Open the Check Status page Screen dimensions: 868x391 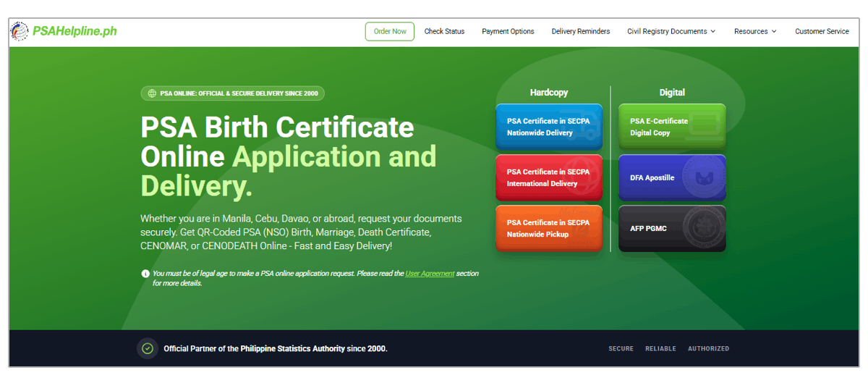(444, 31)
